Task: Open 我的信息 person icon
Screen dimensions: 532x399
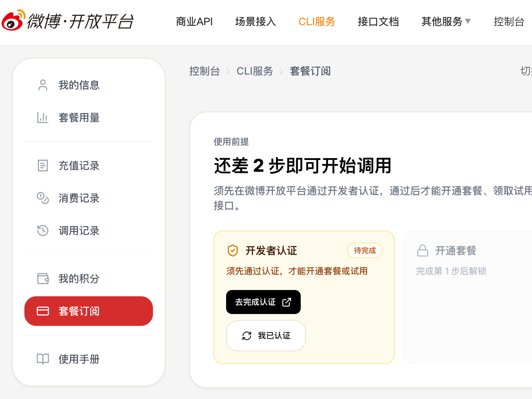Action: 43,85
